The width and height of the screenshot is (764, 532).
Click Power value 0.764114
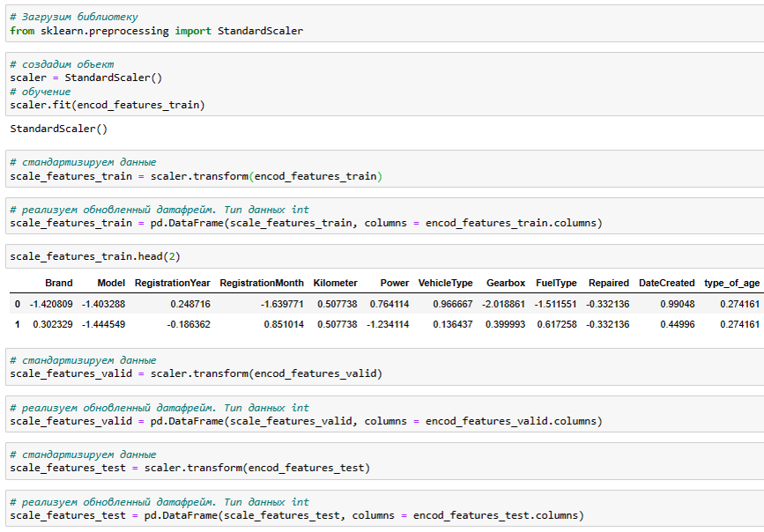389,304
